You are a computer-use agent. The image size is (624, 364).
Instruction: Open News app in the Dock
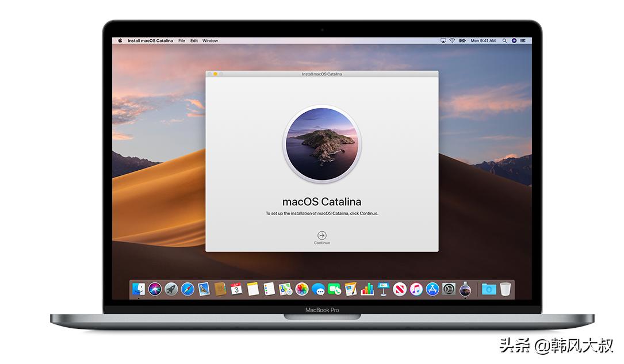coord(400,289)
